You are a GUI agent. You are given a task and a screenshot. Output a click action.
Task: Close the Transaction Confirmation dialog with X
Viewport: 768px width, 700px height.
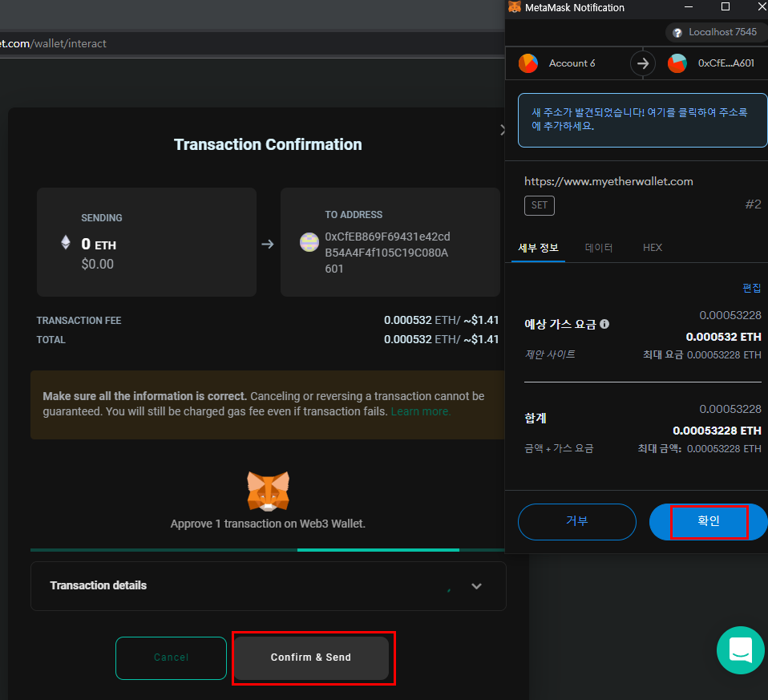click(x=503, y=130)
